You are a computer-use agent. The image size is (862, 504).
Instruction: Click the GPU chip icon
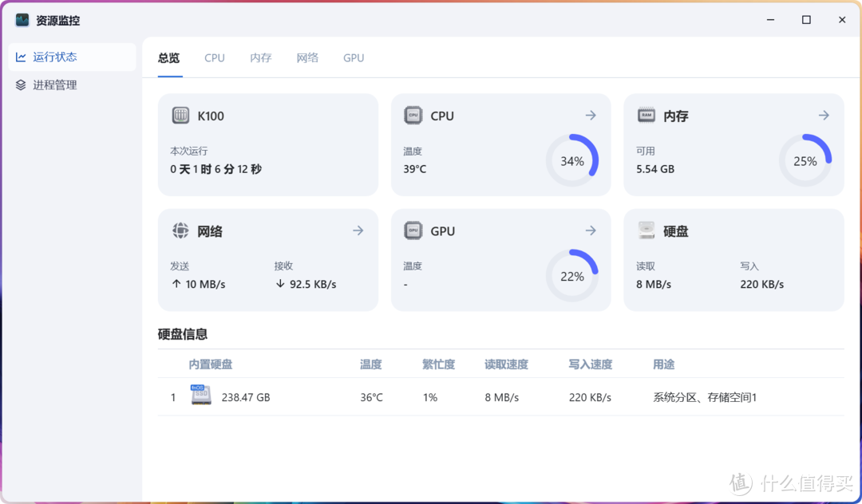[413, 230]
